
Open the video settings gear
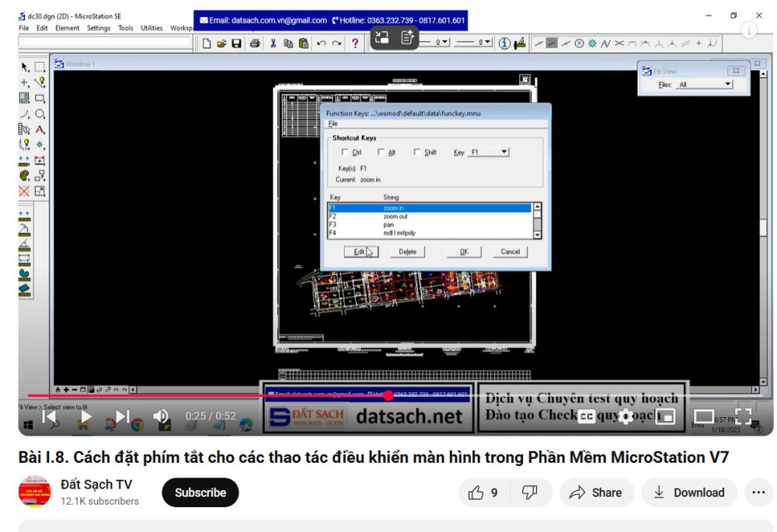(x=625, y=417)
